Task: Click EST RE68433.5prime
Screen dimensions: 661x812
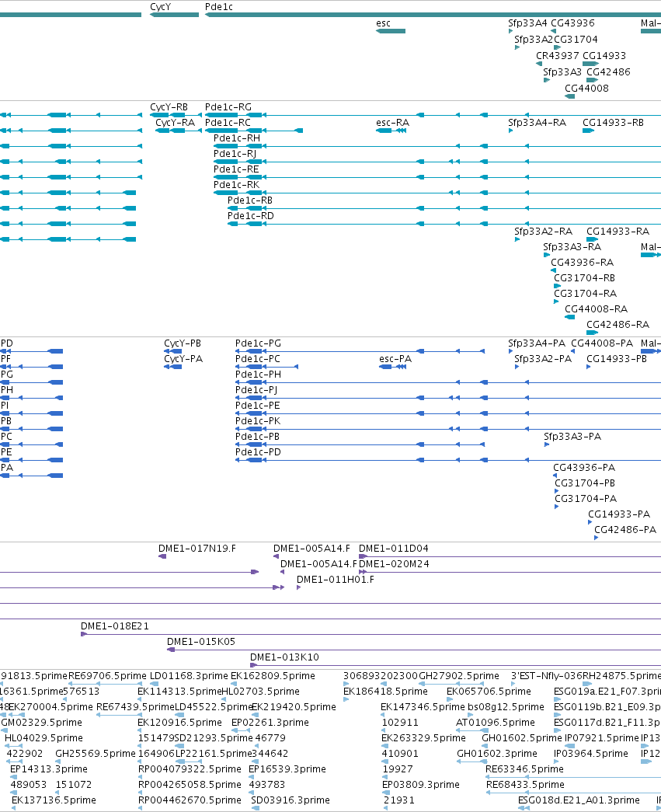Action: 525,785
